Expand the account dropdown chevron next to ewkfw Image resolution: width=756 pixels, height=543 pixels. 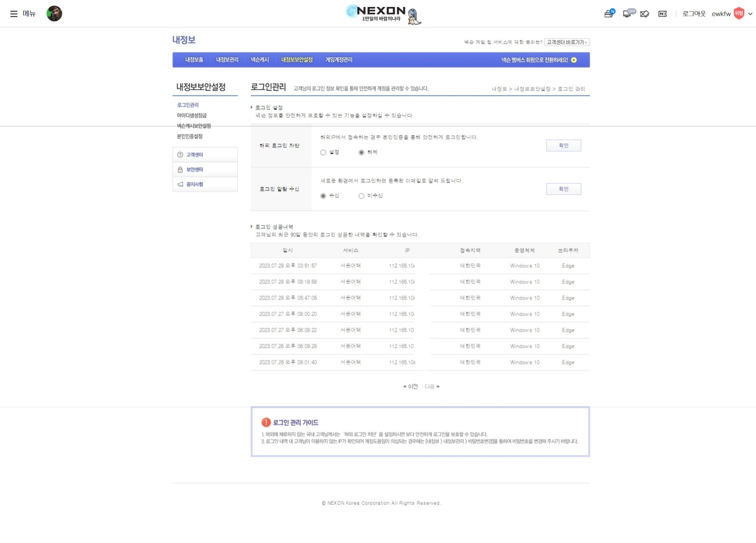pos(750,14)
